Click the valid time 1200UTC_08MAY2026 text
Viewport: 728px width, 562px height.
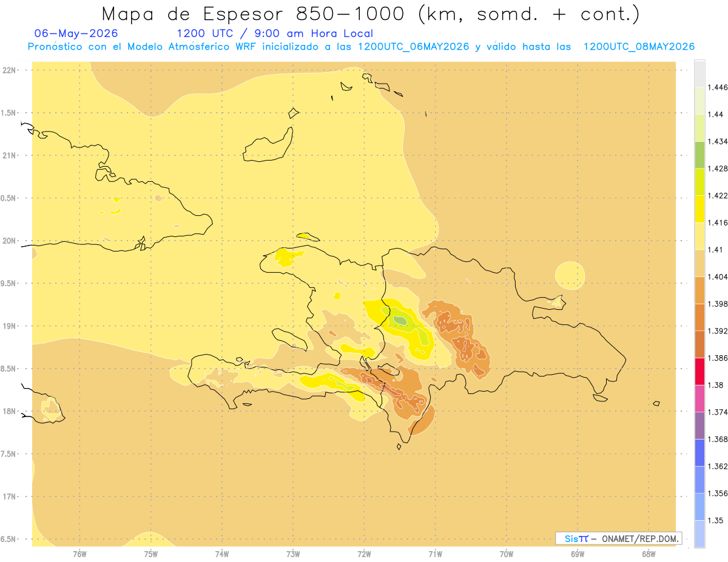click(x=639, y=47)
